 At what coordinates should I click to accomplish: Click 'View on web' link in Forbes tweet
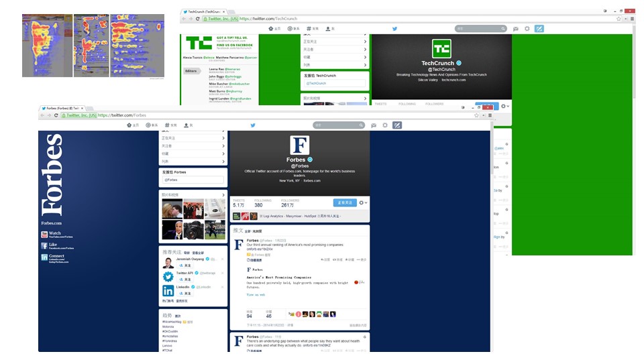[x=256, y=295]
